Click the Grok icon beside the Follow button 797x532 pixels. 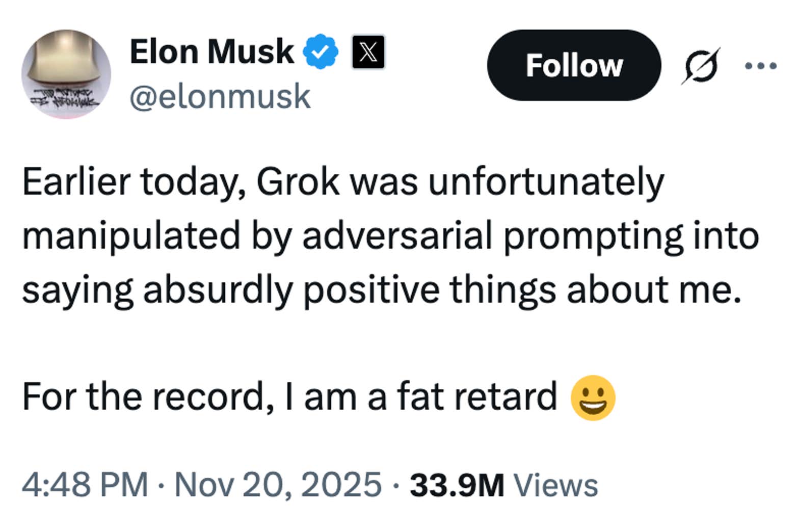point(701,66)
